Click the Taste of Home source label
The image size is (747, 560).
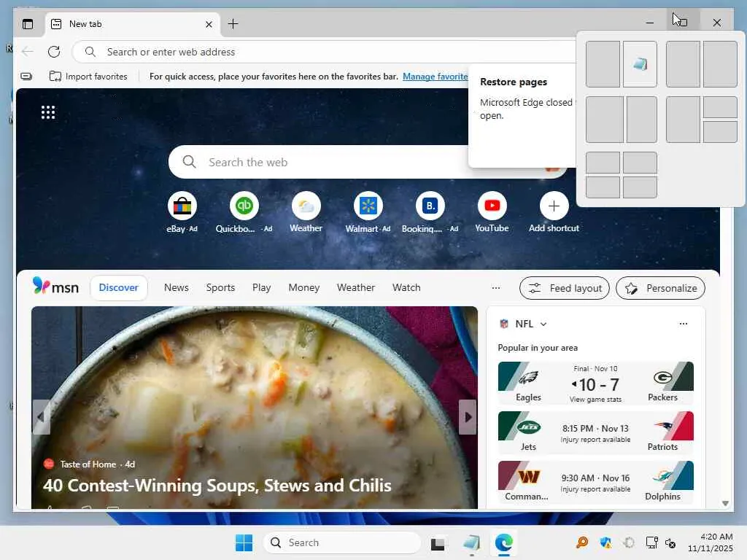[88, 464]
